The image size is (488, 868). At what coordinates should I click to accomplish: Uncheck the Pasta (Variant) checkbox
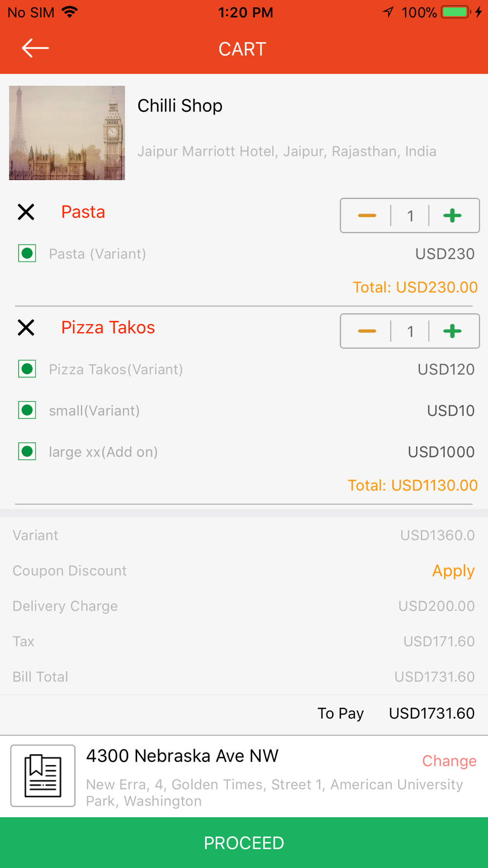[x=27, y=253]
